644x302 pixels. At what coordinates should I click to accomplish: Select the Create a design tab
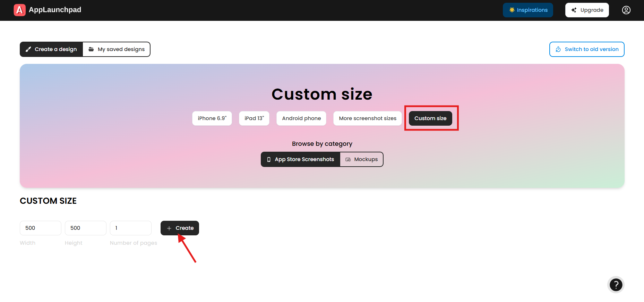click(x=51, y=49)
